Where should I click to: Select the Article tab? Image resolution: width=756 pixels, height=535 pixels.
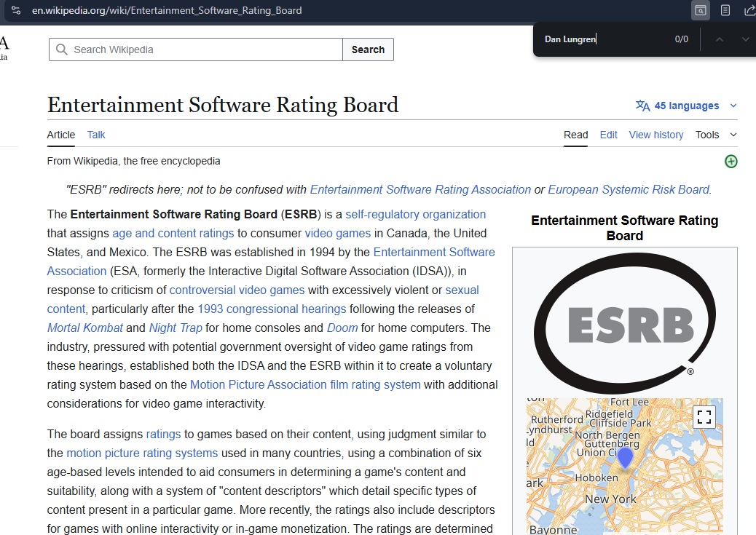pos(60,135)
